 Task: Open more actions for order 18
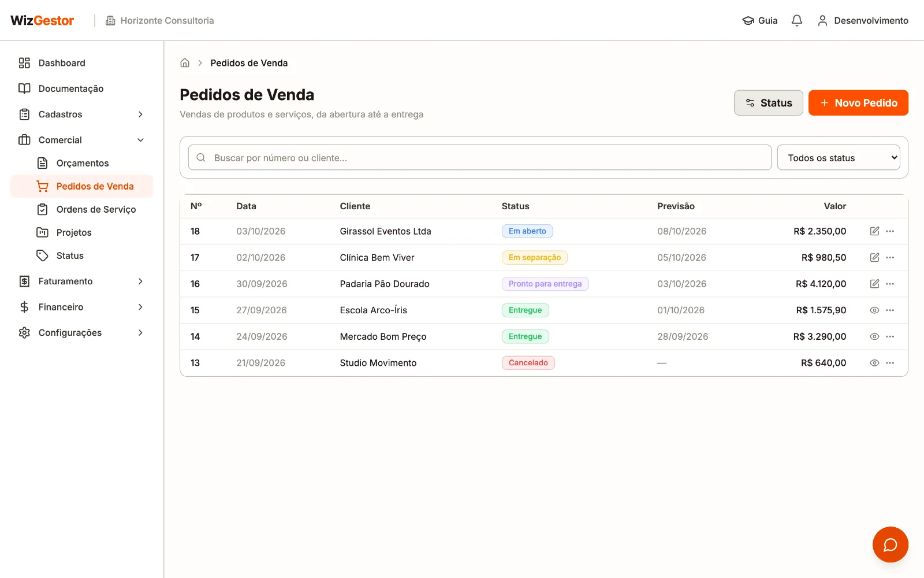tap(890, 231)
